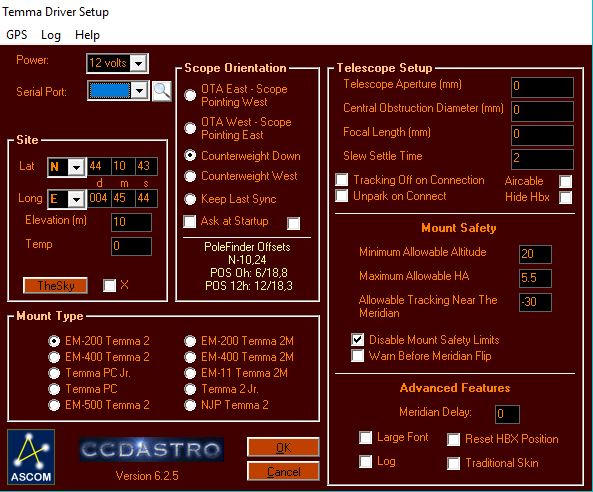
Task: Toggle the unlabeled checkbox right of Ask at Startup
Action: 293,223
